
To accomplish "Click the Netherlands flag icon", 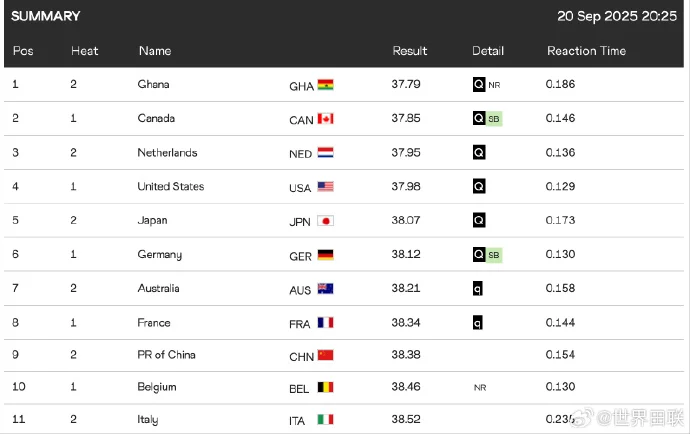I will click(325, 153).
